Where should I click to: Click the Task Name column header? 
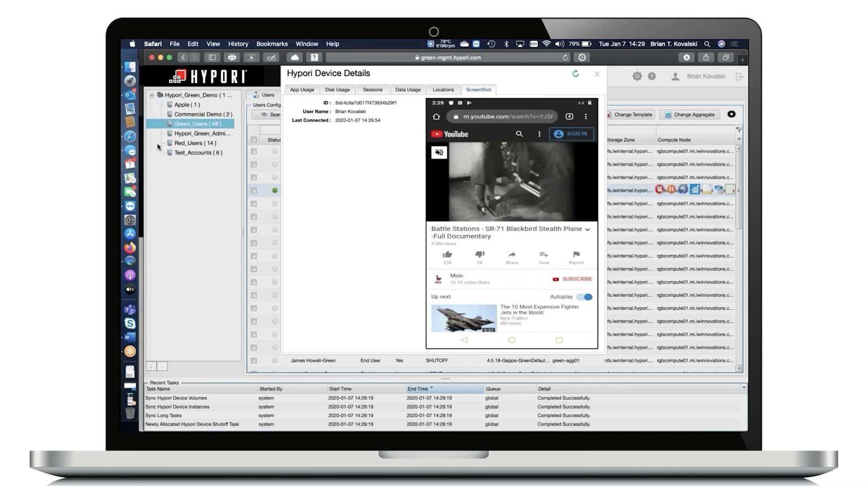201,389
